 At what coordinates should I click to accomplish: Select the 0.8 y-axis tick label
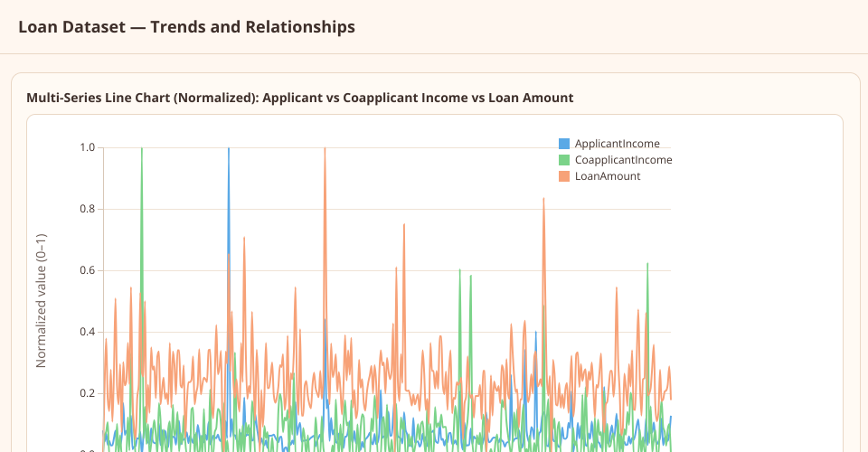(x=88, y=209)
